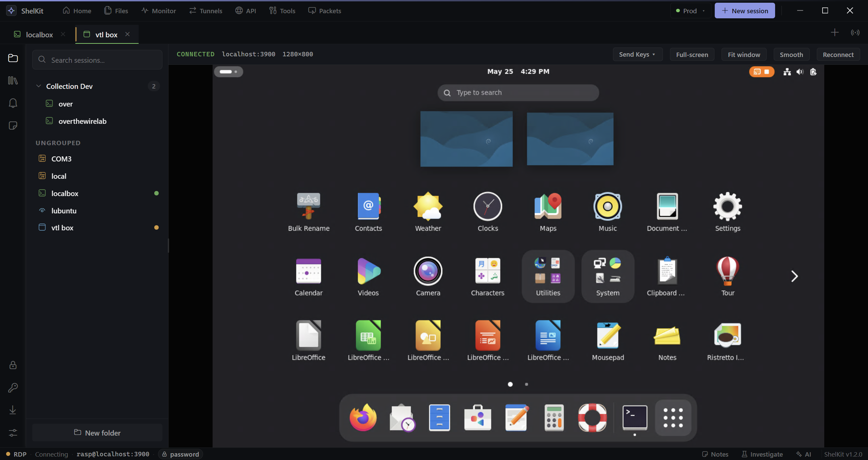The width and height of the screenshot is (868, 460).
Task: Open the Tunnels menu
Action: pos(205,11)
